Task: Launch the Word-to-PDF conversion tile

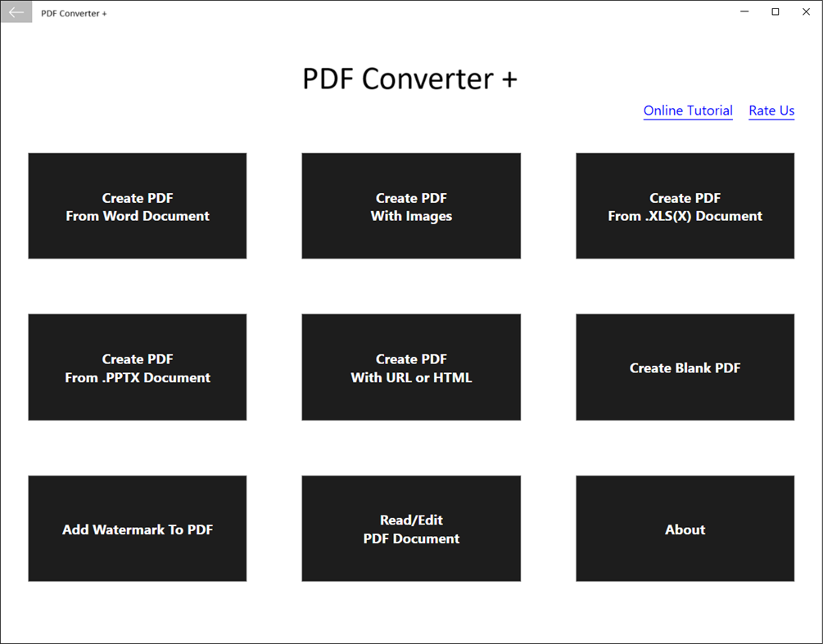Action: coord(137,205)
